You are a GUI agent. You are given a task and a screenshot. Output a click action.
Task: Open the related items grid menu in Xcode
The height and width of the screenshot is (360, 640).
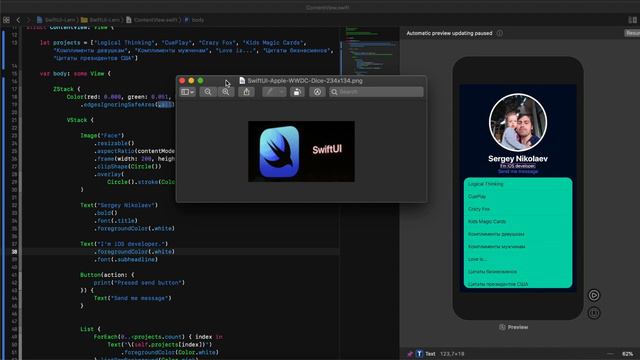tap(6, 20)
